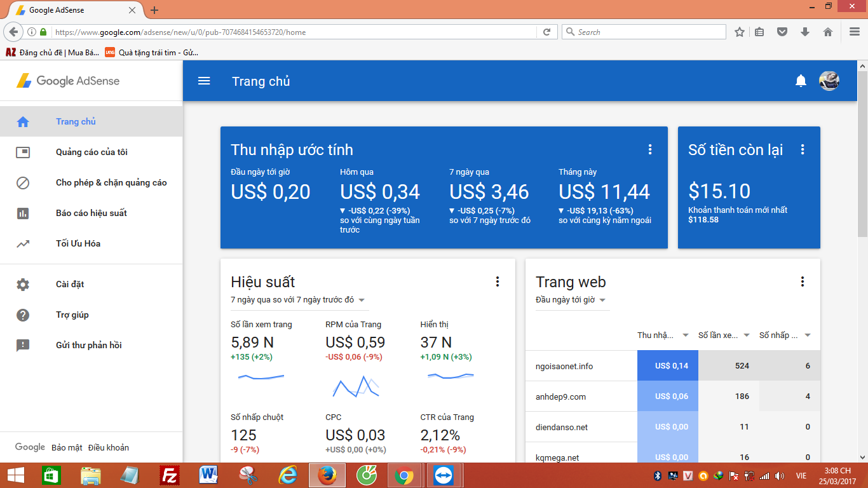The image size is (868, 488).
Task: Click the Windows Start button
Action: [15, 475]
